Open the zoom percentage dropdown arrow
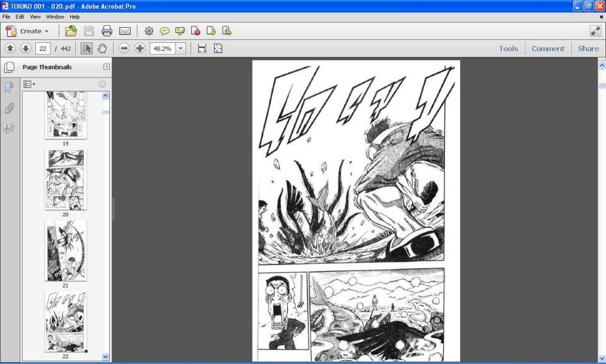 tap(181, 49)
